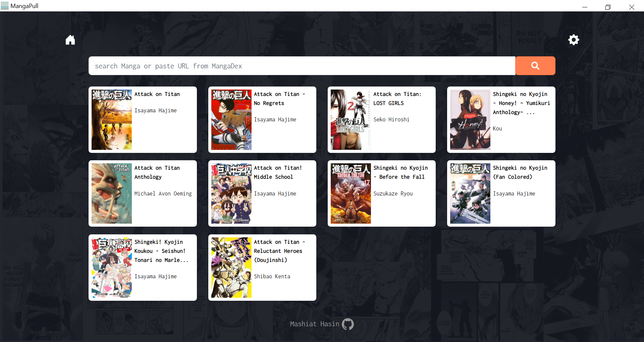Open the GitHub logo in footer

click(x=348, y=324)
